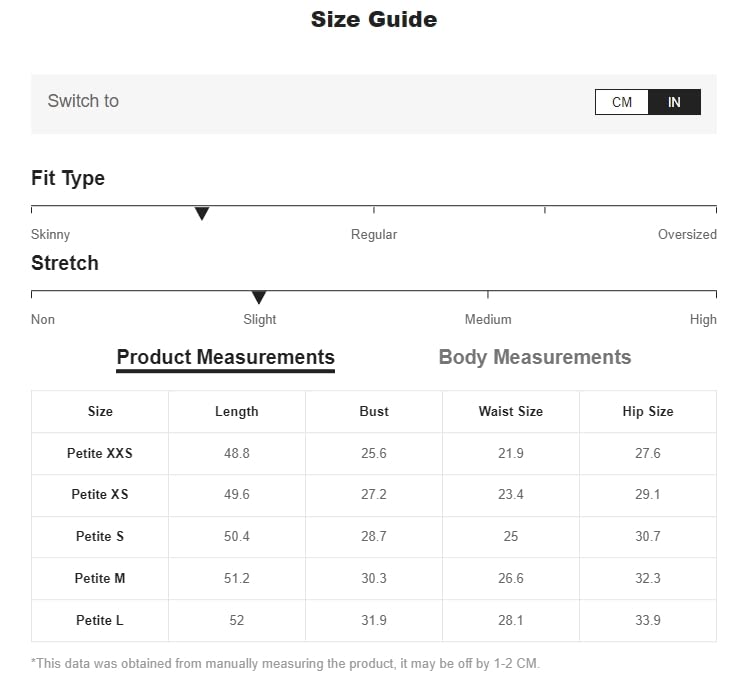Select the IN unit option
The width and height of the screenshot is (755, 685).
coord(675,102)
